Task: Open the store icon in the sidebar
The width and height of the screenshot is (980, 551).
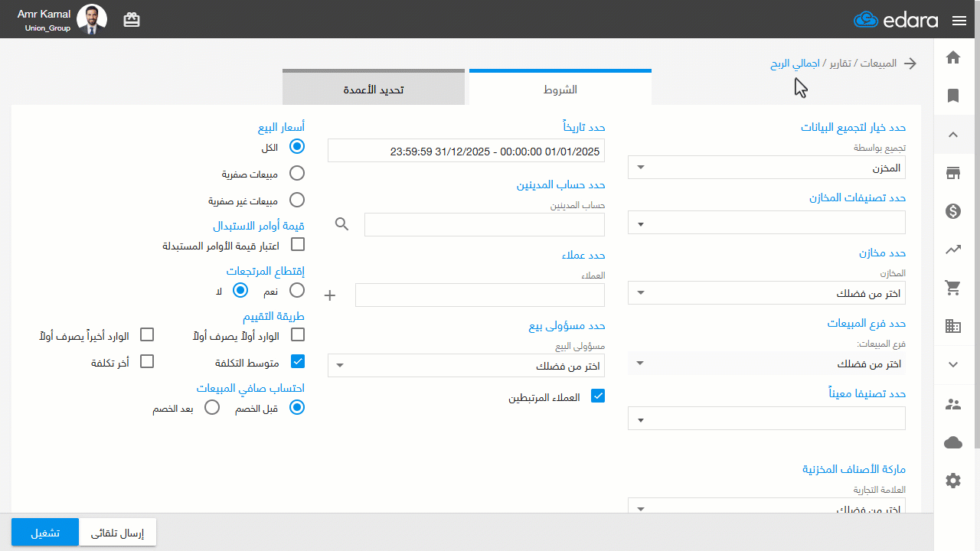Action: point(953,173)
